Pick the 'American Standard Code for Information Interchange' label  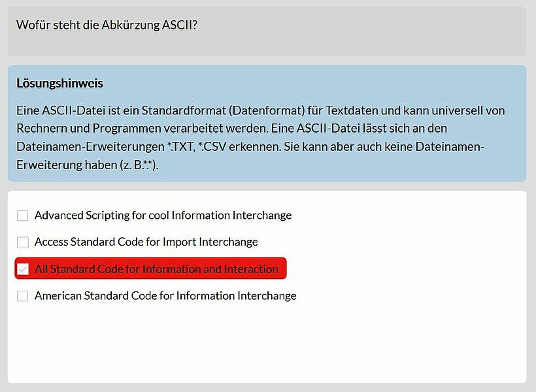tap(165, 295)
